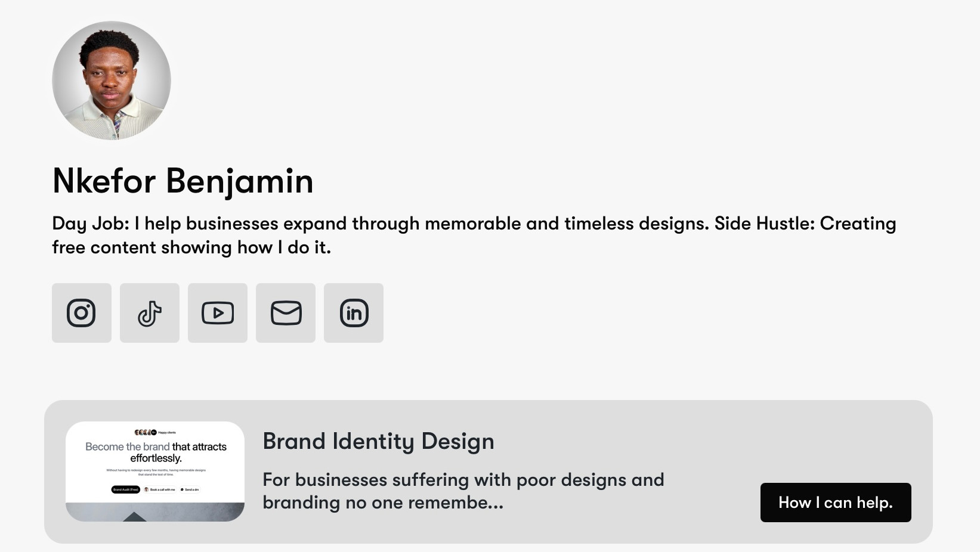980x552 pixels.
Task: Open the TikTok social icon
Action: point(150,313)
